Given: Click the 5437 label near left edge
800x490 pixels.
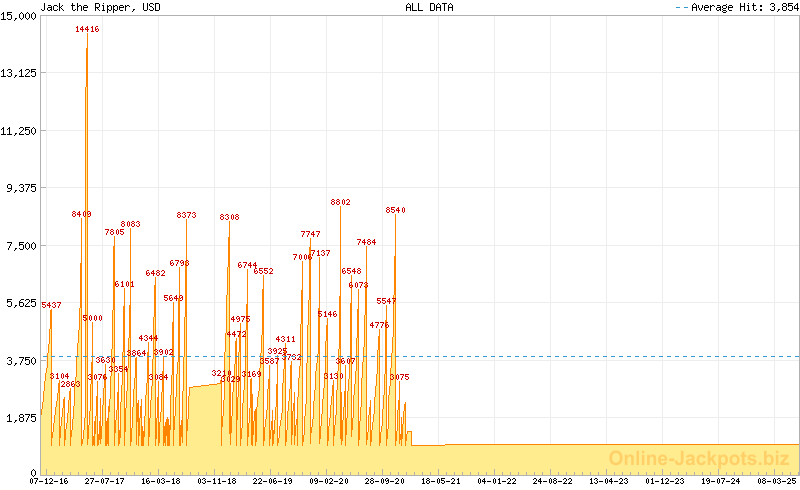Looking at the screenshot, I should click(x=51, y=305).
